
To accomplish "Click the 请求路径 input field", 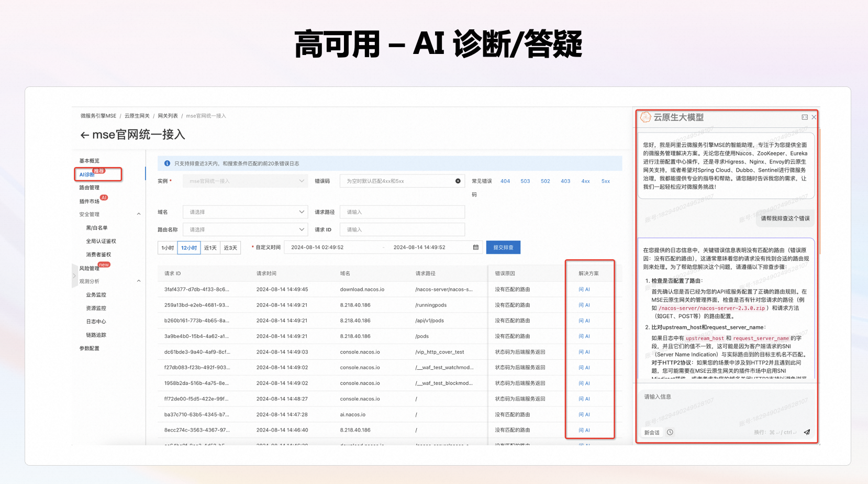I will 402,212.
